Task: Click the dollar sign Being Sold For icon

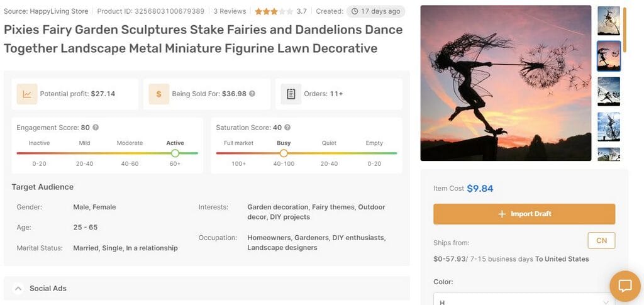Action: (159, 94)
